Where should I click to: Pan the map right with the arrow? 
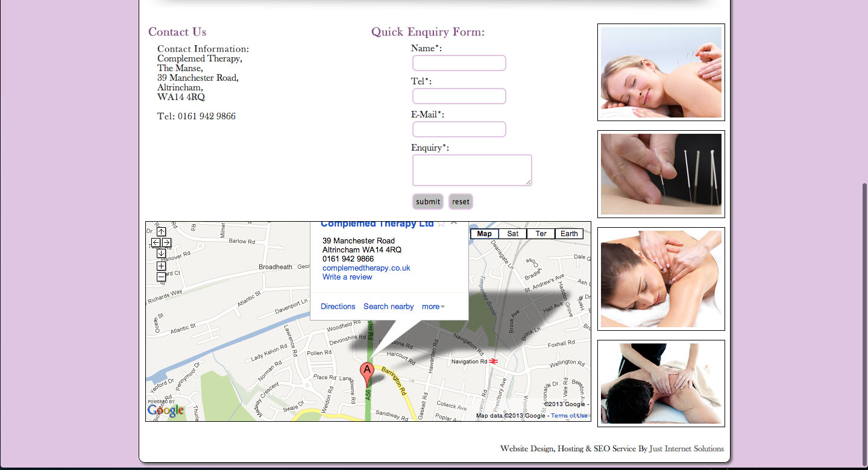166,242
